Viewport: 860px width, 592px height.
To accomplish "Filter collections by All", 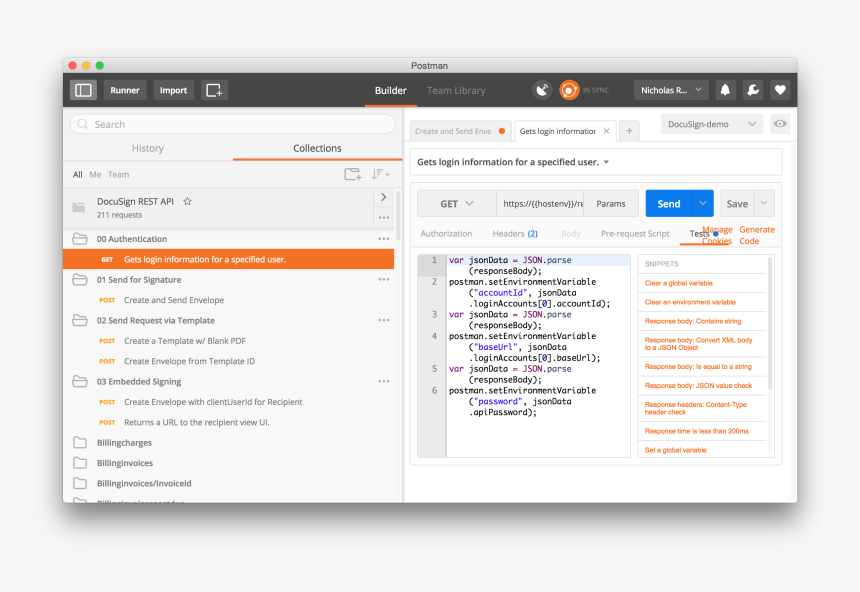I will [x=78, y=174].
